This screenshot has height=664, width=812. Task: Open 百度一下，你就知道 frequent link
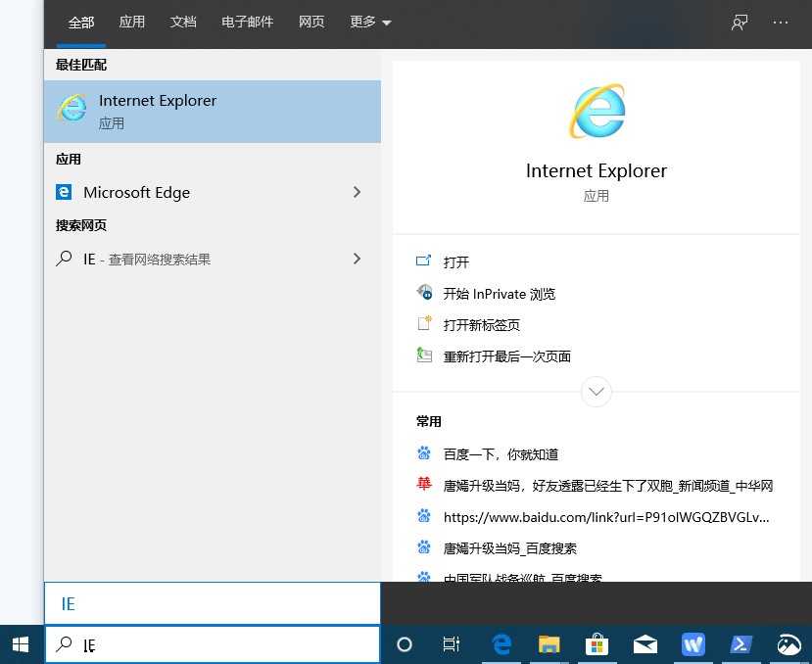point(501,454)
